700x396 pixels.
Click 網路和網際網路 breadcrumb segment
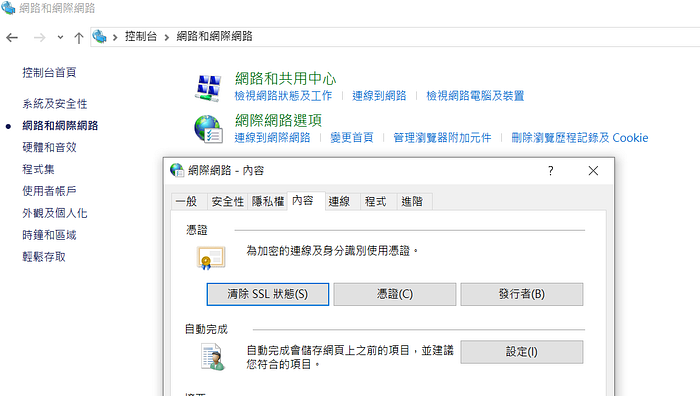tap(214, 37)
